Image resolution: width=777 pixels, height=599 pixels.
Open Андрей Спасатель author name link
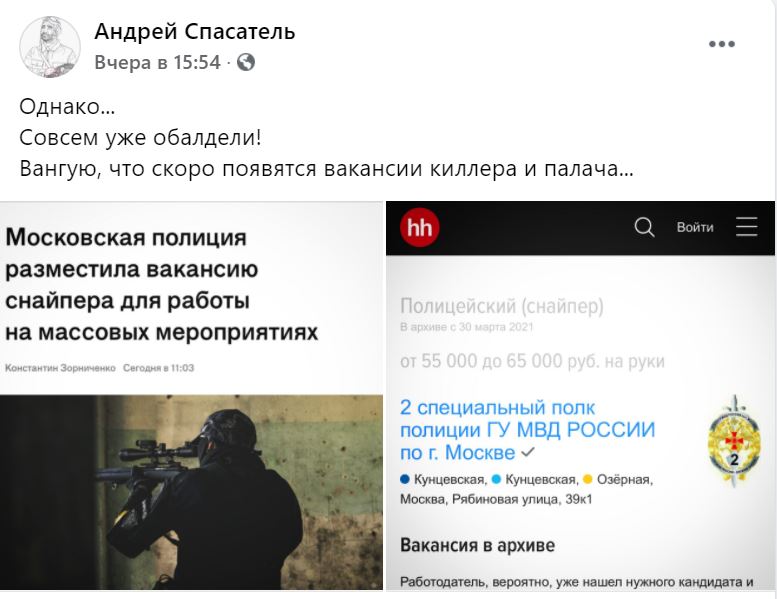pos(195,32)
